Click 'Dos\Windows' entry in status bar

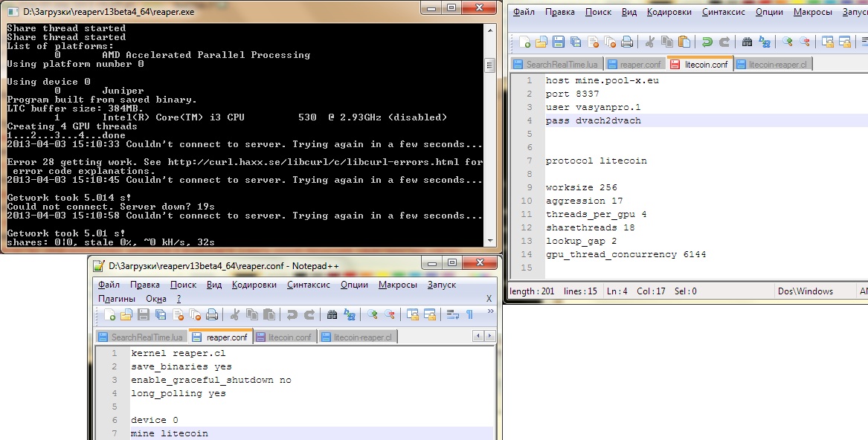pyautogui.click(x=805, y=291)
